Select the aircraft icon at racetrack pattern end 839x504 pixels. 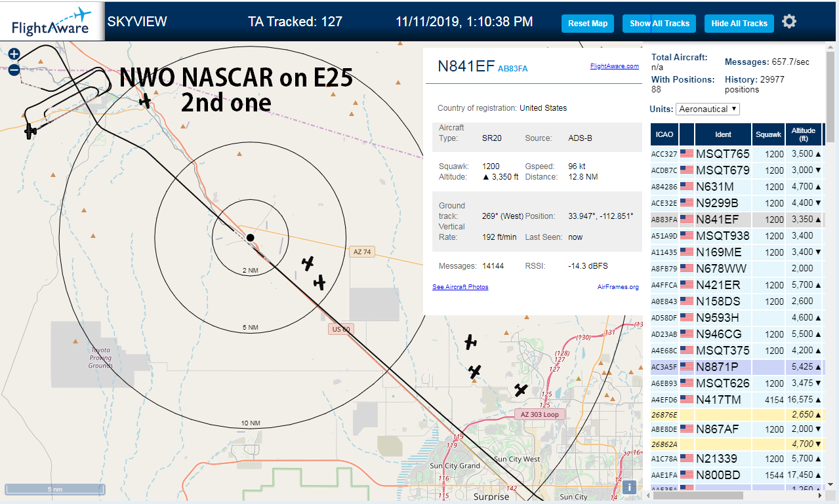(30, 131)
